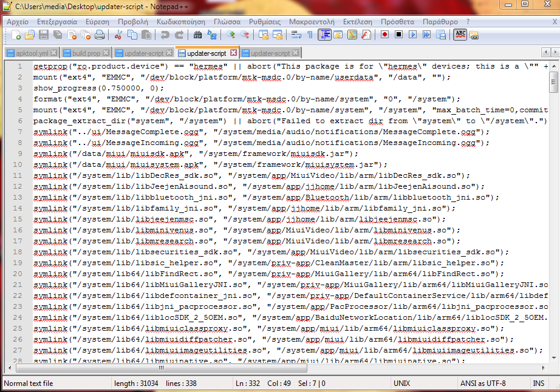Viewport: 560px width, 392px height.
Task: Open the Μακροεντολή menu
Action: [x=313, y=21]
